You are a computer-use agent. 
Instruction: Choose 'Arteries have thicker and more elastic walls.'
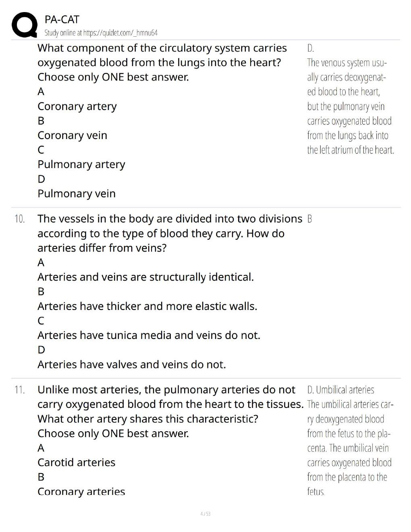coord(147,306)
